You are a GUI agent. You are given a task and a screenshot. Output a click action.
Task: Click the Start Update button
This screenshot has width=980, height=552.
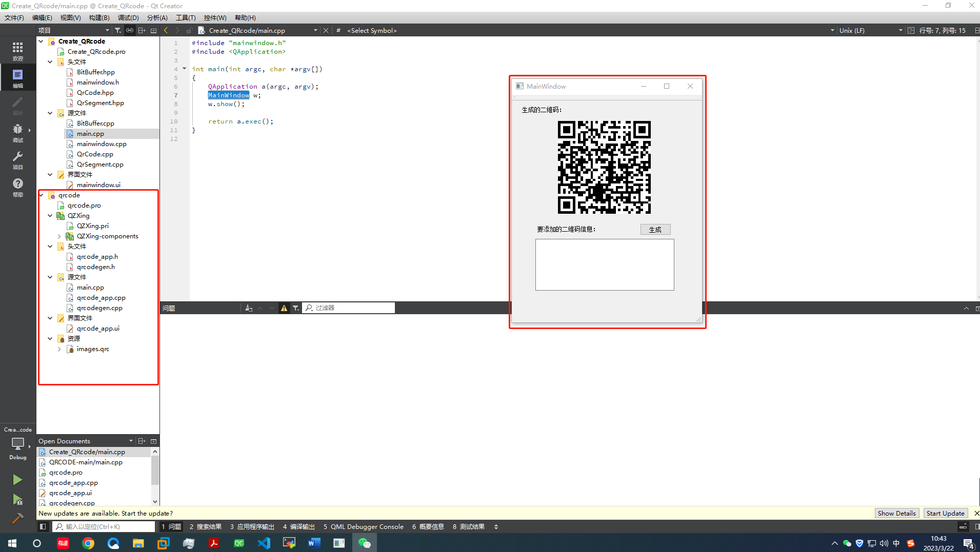pos(945,513)
